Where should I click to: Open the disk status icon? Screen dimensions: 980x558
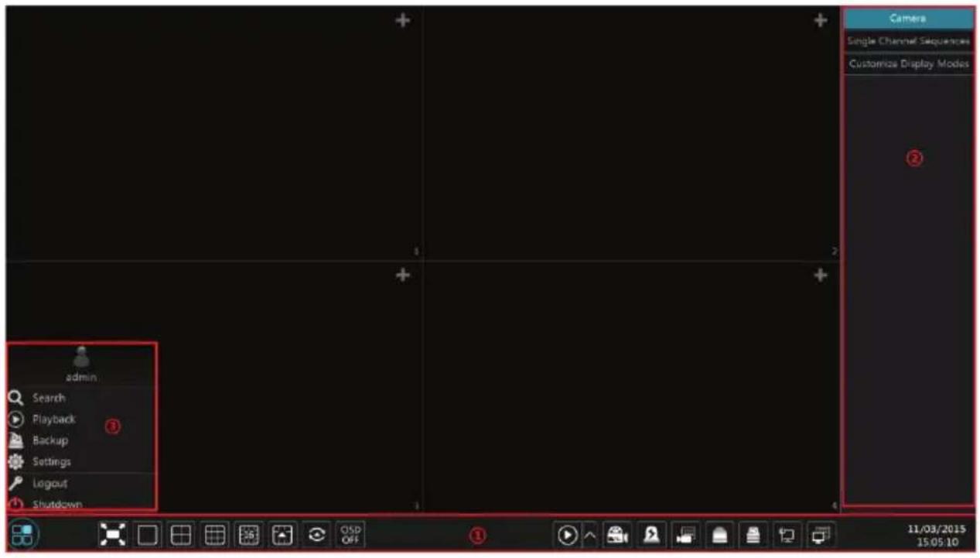(753, 535)
